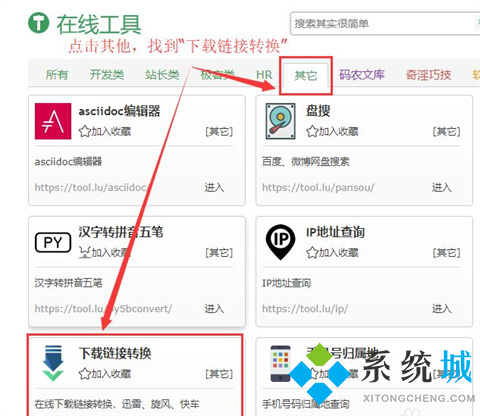Screen dimensions: 480x416
Task: Open link https://tool.lu/ip/
Action: [305, 309]
